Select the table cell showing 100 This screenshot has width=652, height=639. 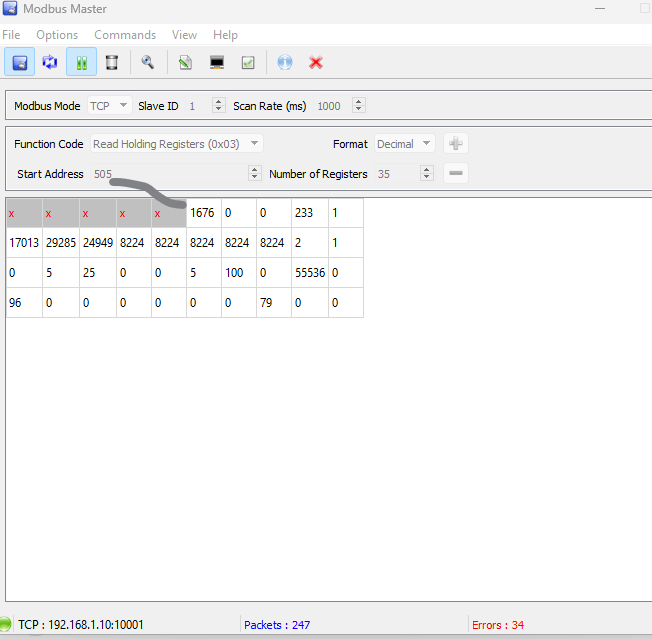(239, 273)
